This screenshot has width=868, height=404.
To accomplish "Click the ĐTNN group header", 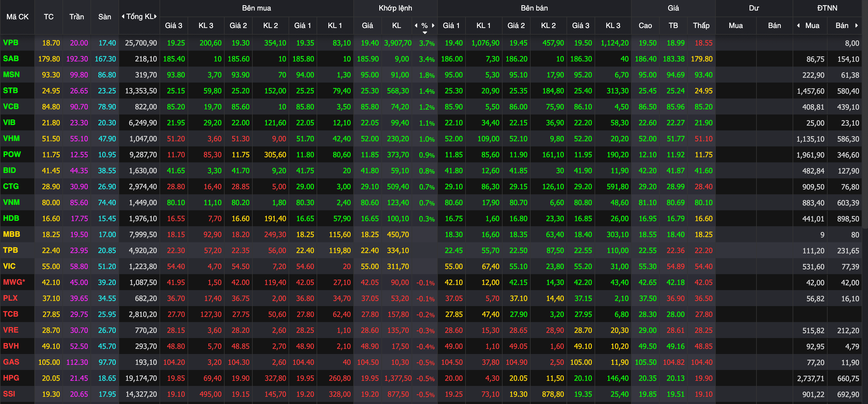I will tap(827, 8).
